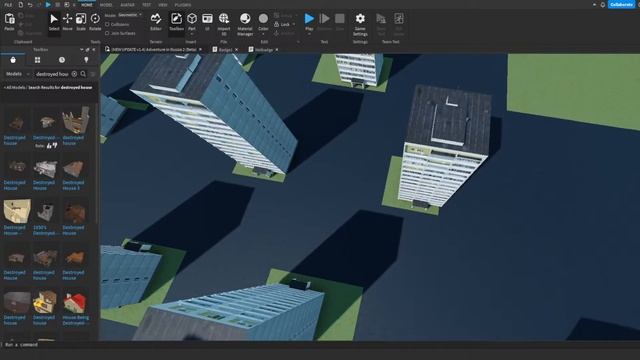Open the Material Manager

tap(245, 24)
